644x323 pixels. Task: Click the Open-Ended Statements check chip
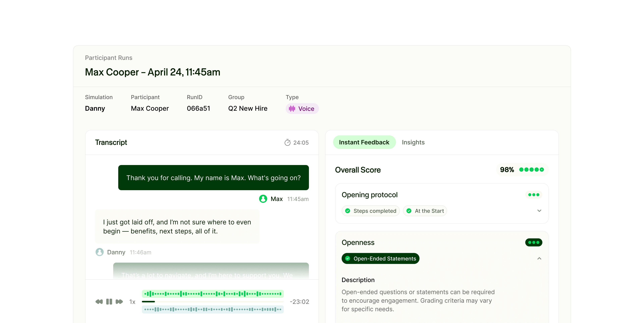[x=380, y=258]
